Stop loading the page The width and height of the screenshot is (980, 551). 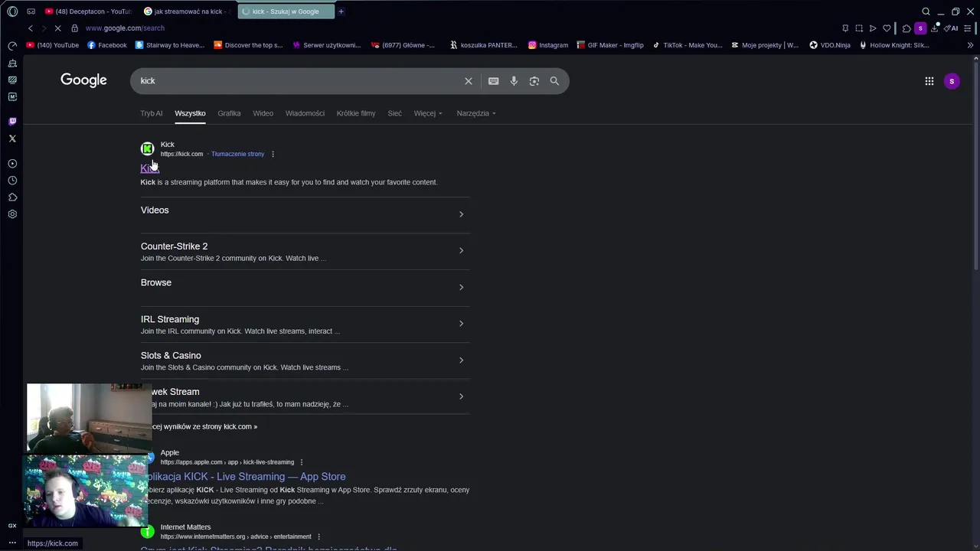[x=57, y=28]
